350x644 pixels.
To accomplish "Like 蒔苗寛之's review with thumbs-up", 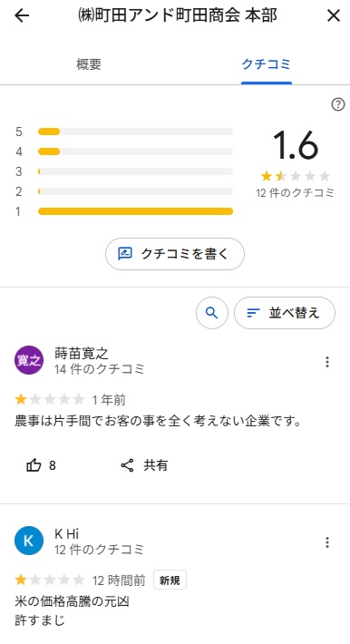I will tap(41, 465).
